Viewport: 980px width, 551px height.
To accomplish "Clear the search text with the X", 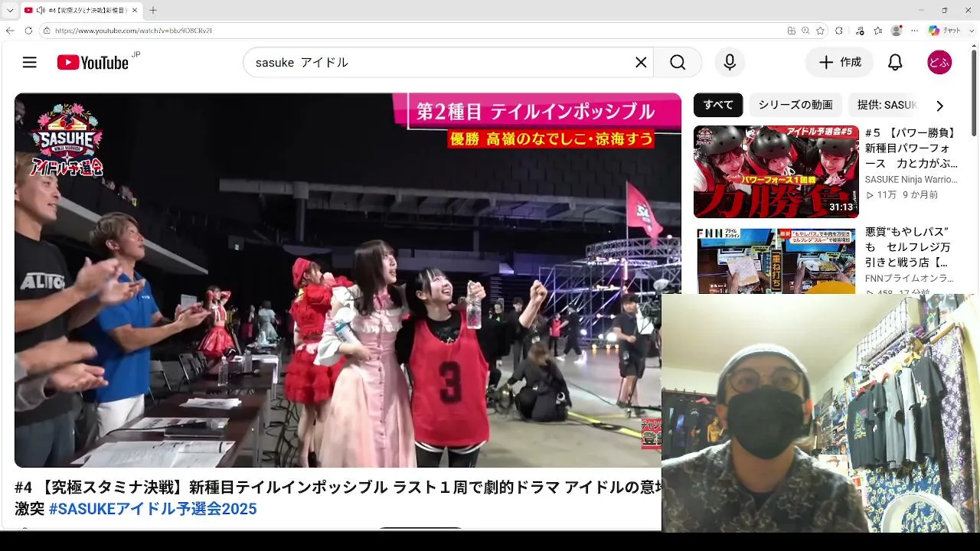I will click(x=641, y=63).
